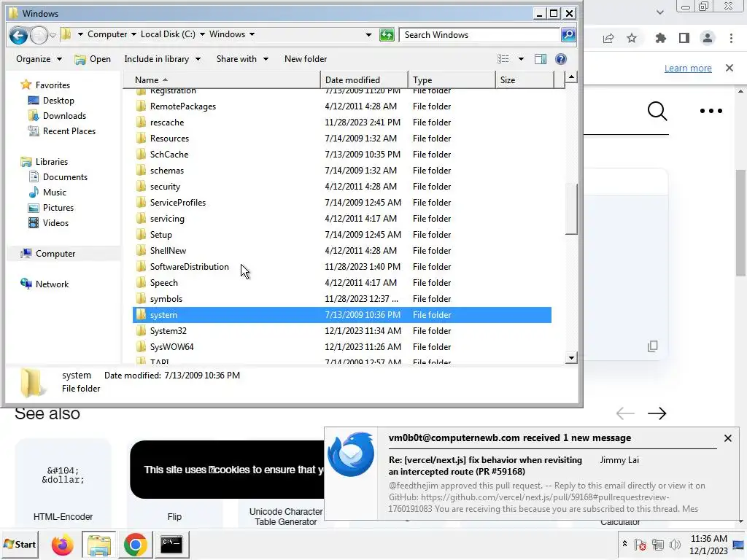The width and height of the screenshot is (747, 560).
Task: Click the Learn more link in Chrome
Action: point(688,68)
